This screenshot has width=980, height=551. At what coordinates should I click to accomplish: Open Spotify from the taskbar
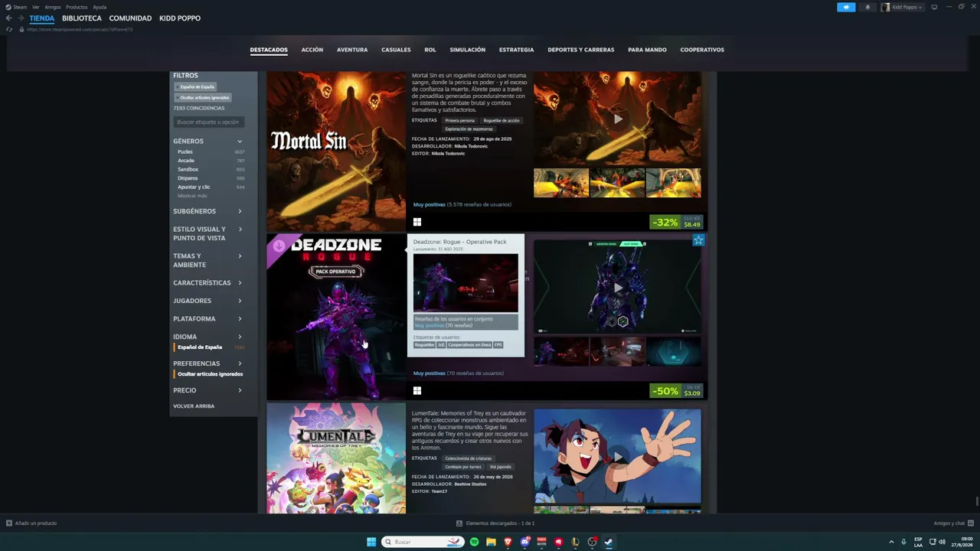click(474, 542)
